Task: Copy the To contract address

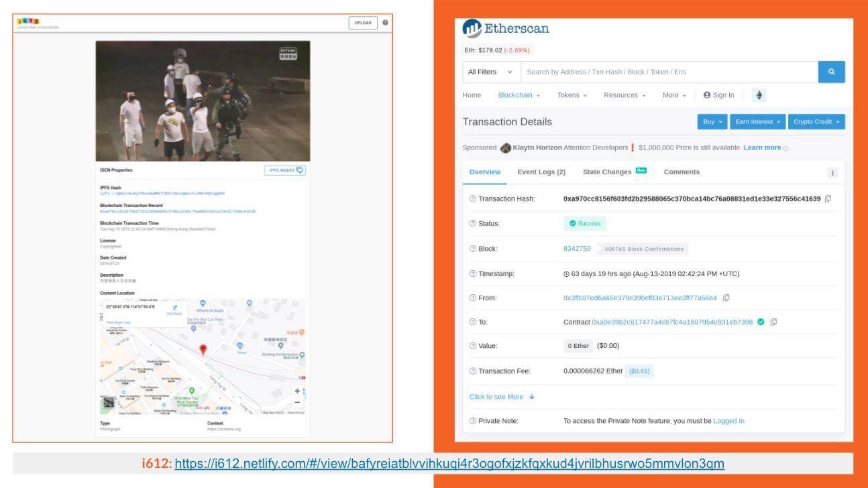Action: 773,322
